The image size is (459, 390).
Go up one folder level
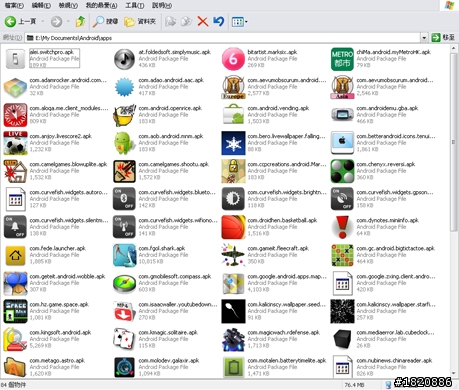pyautogui.click(x=80, y=22)
